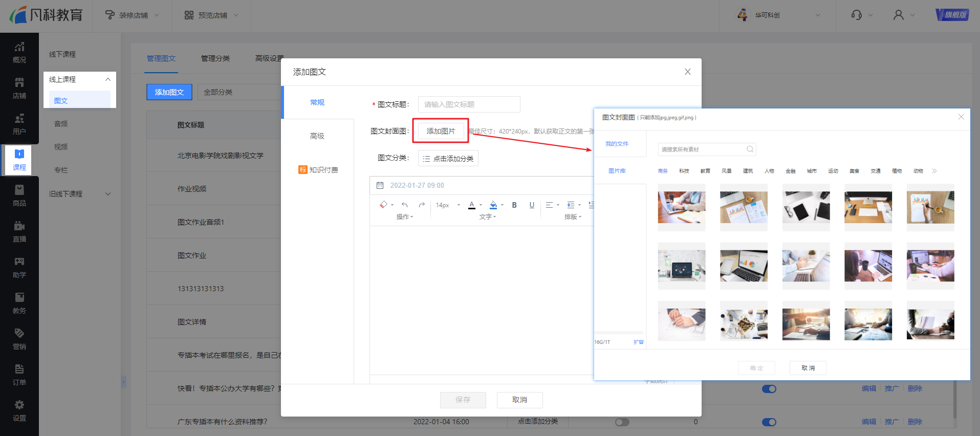Image resolution: width=980 pixels, height=436 pixels.
Task: Select the first laptop-hands thumbnail in library
Action: (x=682, y=207)
